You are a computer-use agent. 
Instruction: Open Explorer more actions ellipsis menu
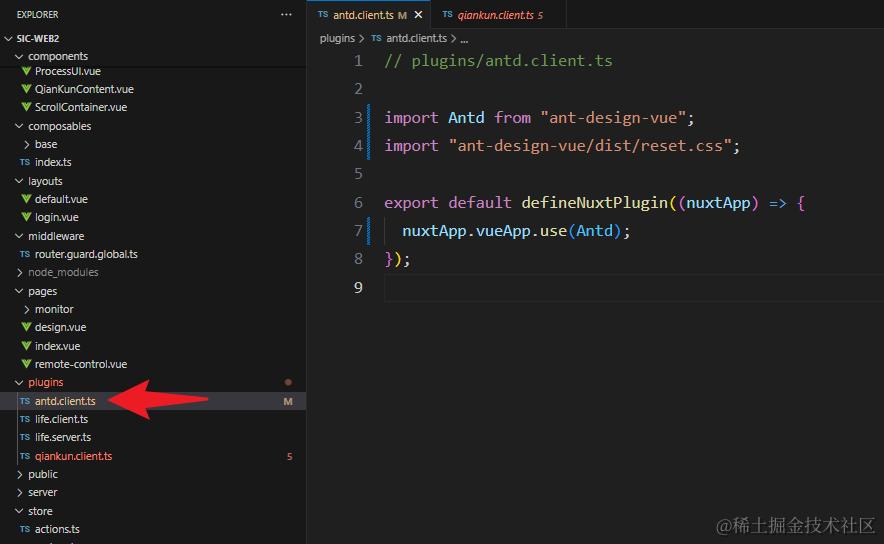286,15
